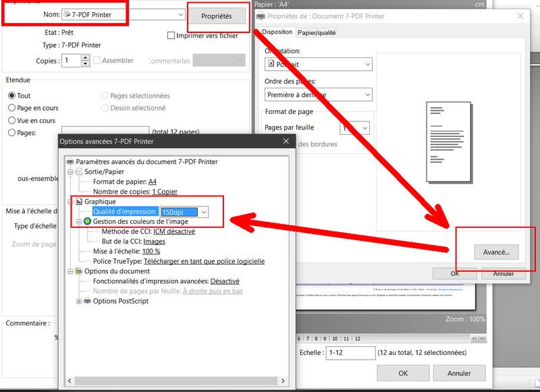The height and width of the screenshot is (392, 540).
Task: Select the Qualité d'impression tree label
Action: click(x=125, y=211)
